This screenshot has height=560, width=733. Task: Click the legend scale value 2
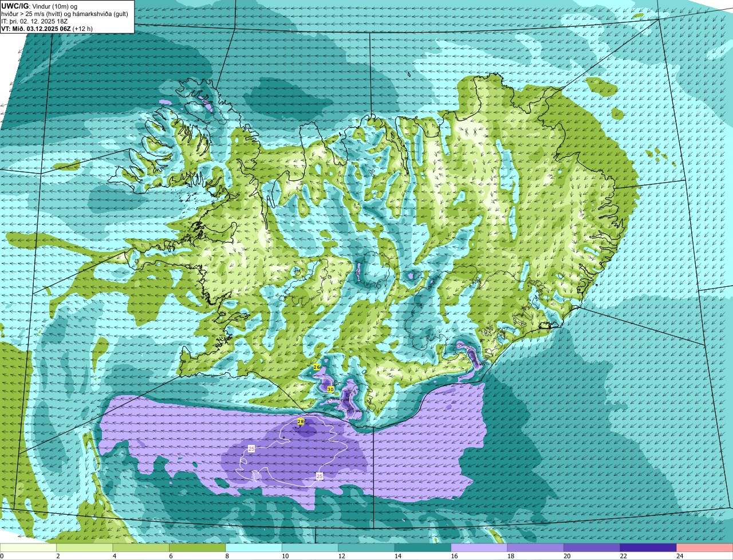pyautogui.click(x=58, y=556)
